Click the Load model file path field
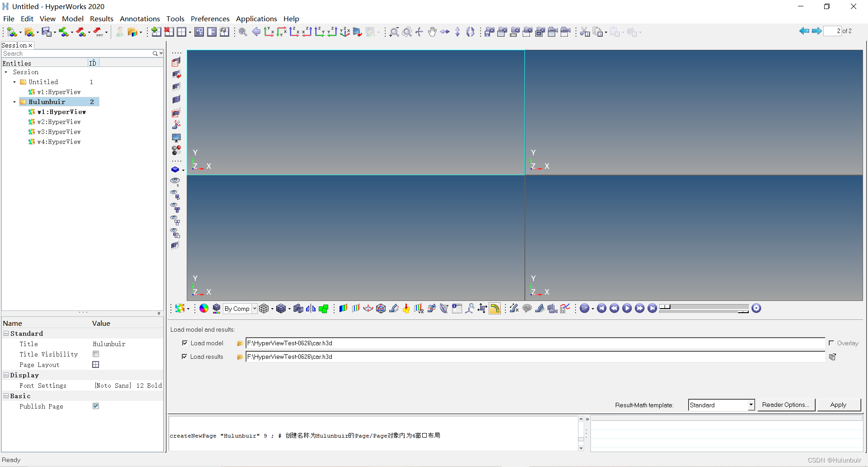 [x=535, y=343]
